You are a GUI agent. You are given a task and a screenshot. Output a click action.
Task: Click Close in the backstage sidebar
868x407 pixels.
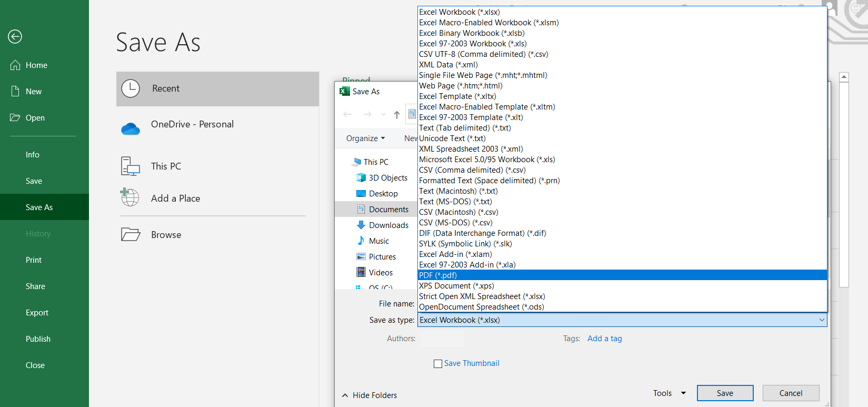point(44,365)
